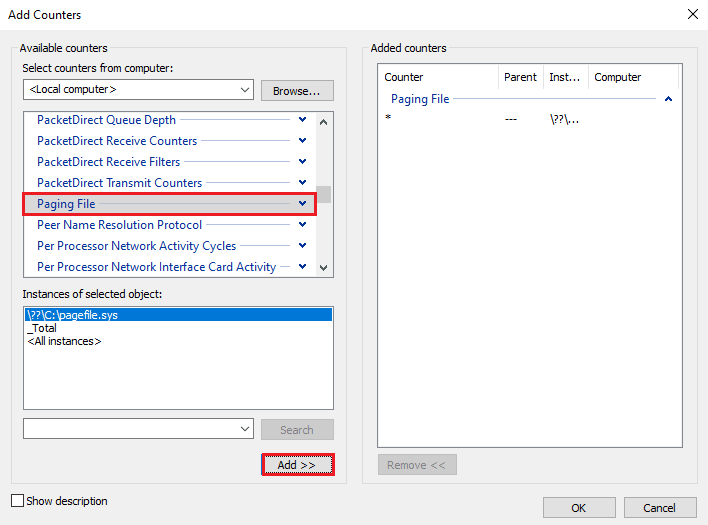Screen dimensions: 708x525
Task: Expand Per Processor Network Activity Cycles chevron
Action: [303, 246]
